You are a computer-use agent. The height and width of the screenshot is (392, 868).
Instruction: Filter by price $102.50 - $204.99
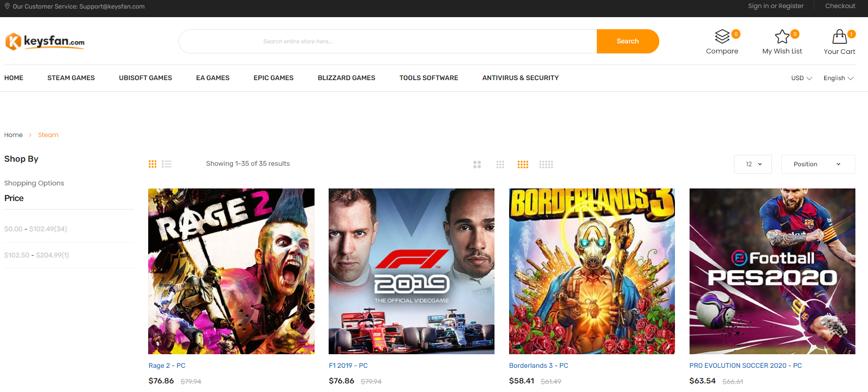point(37,255)
